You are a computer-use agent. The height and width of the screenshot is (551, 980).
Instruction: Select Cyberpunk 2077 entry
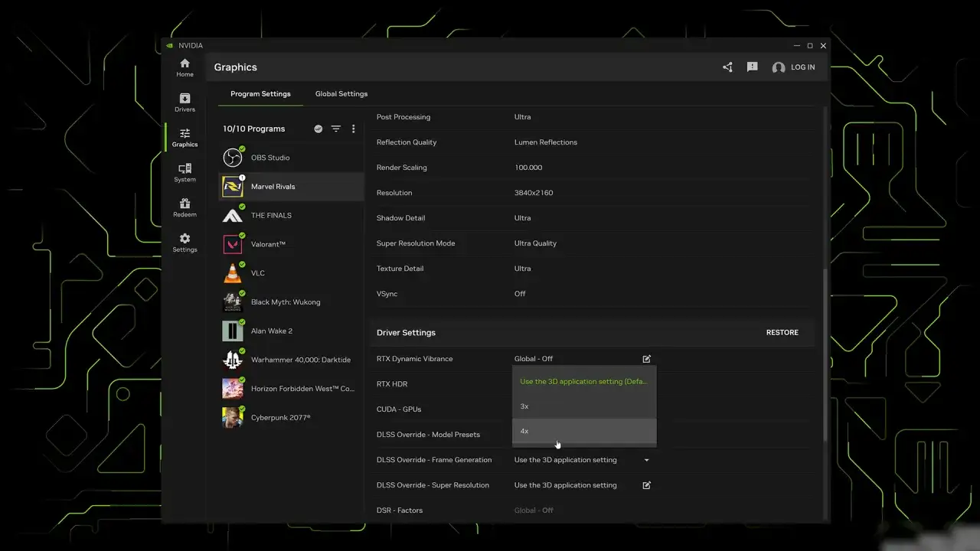tap(291, 418)
